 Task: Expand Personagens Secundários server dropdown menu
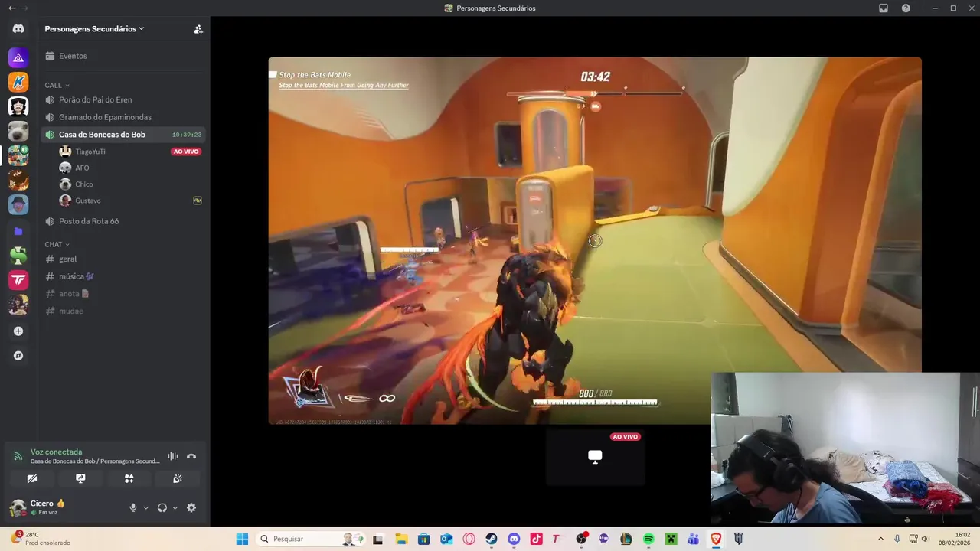tap(94, 29)
